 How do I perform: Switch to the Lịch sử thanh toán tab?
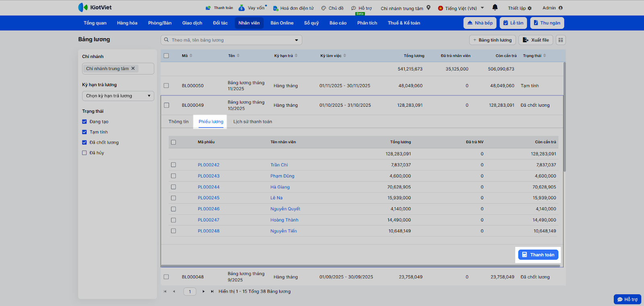[x=252, y=122]
